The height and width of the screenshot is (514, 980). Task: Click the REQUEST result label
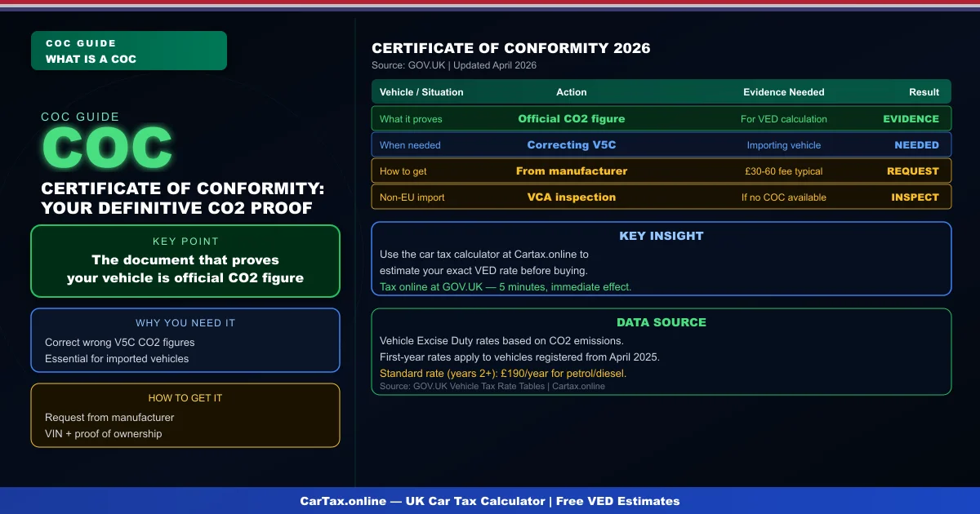click(x=913, y=171)
